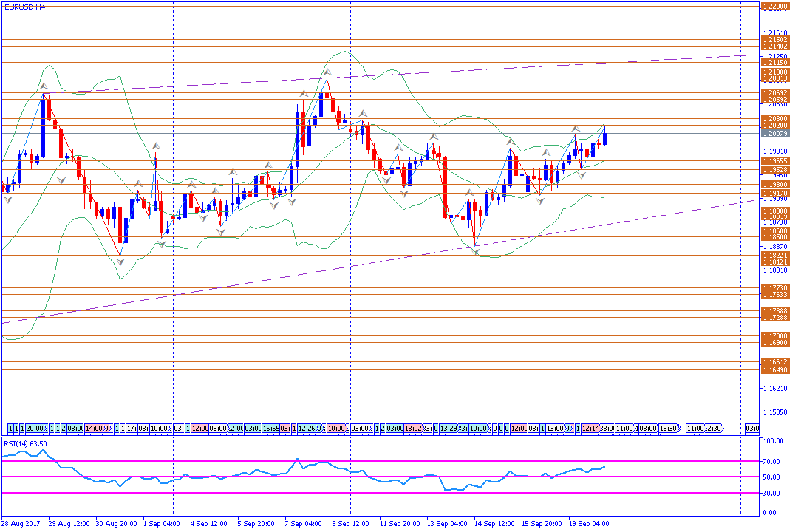Select the up fractal above the 1 Sep spike
Viewport: 798px width, 532px height.
click(156, 146)
